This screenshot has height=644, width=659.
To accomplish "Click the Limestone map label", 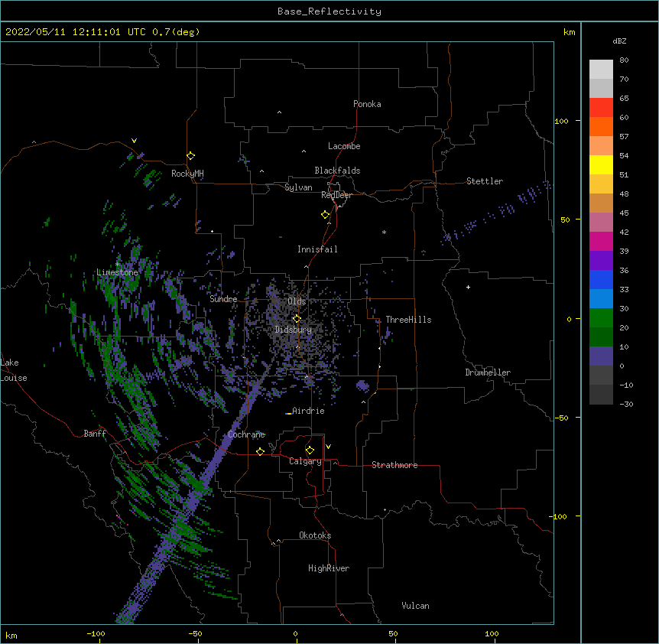I will [x=117, y=272].
